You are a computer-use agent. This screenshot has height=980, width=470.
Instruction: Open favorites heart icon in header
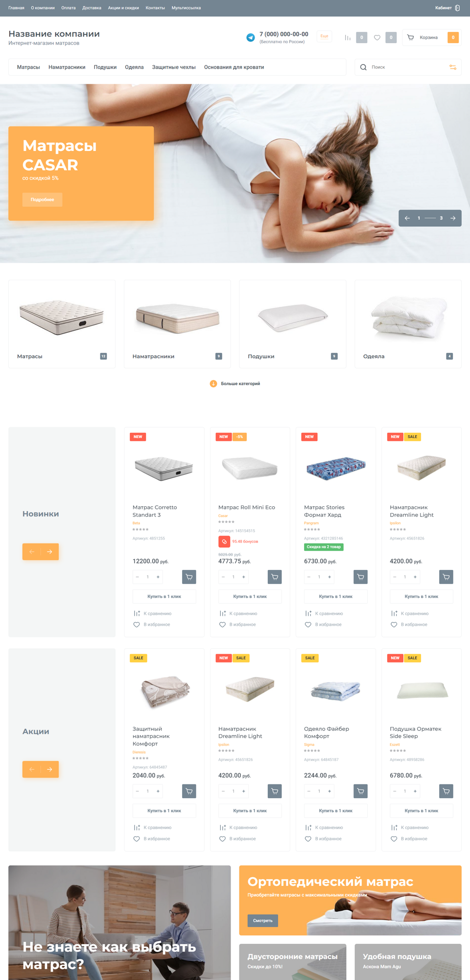pos(377,37)
